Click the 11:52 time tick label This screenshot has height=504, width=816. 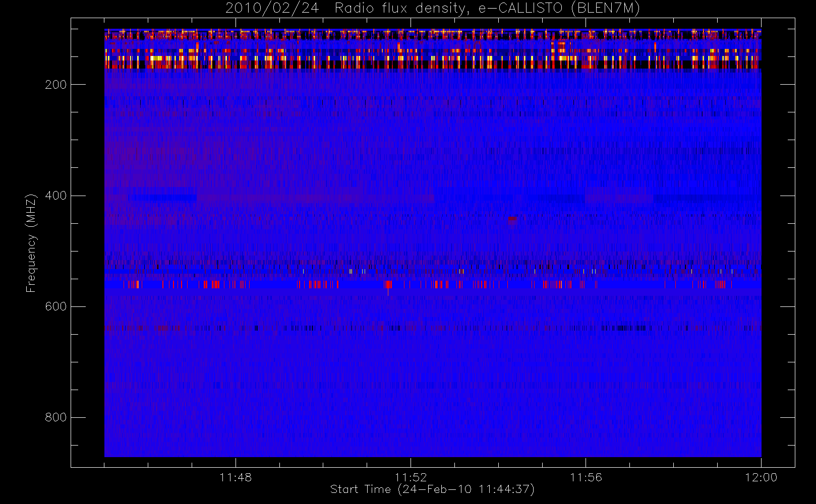pyautogui.click(x=411, y=477)
